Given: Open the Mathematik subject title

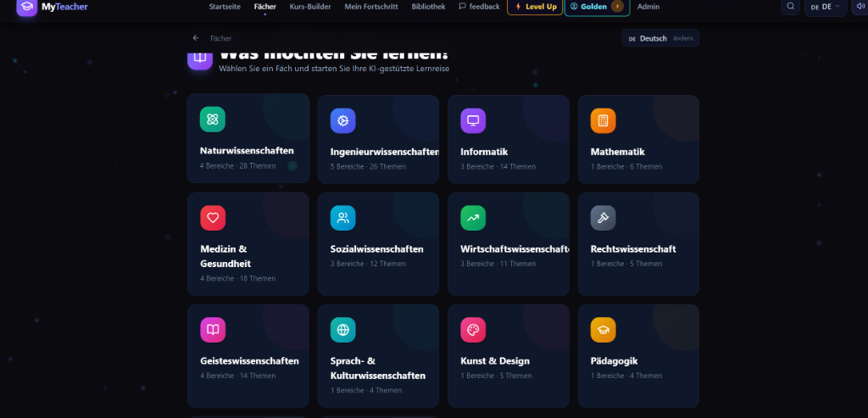Looking at the screenshot, I should coord(618,152).
